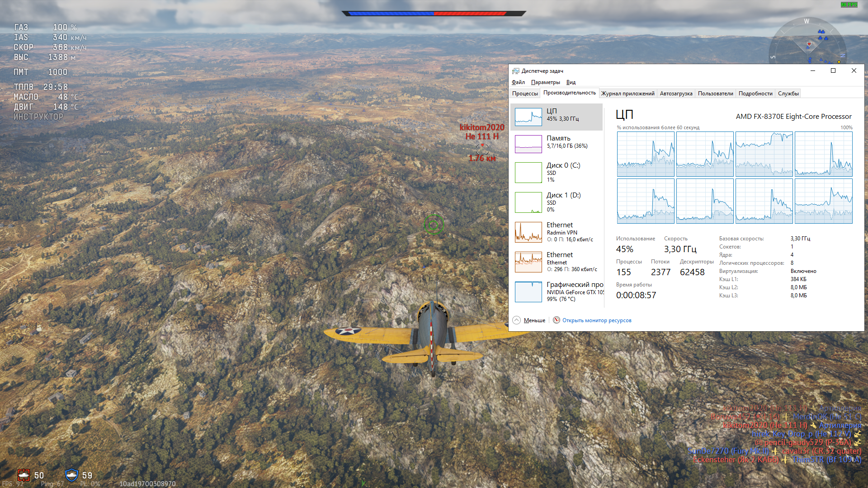Click the Меньше text link
868x488 pixels.
coord(534,320)
